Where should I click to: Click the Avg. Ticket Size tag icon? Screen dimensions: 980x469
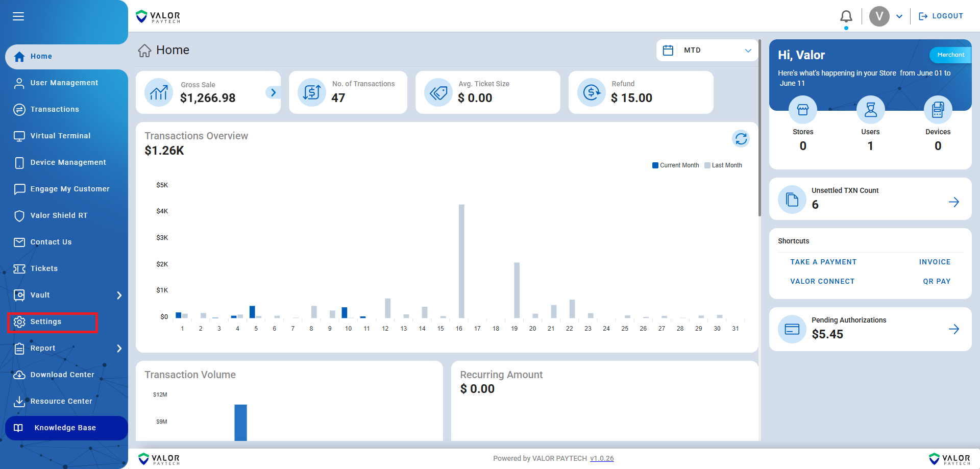tap(438, 92)
